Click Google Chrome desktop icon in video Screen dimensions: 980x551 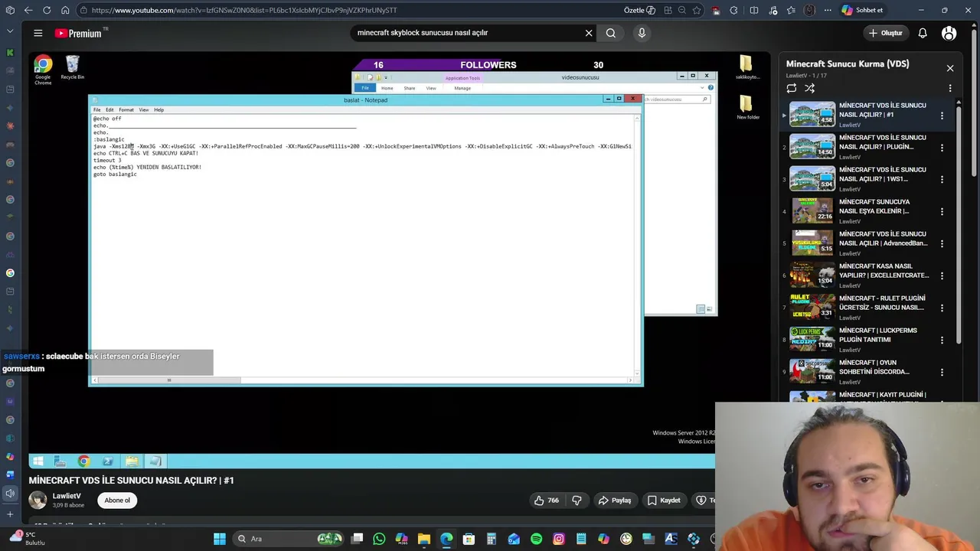(43, 70)
